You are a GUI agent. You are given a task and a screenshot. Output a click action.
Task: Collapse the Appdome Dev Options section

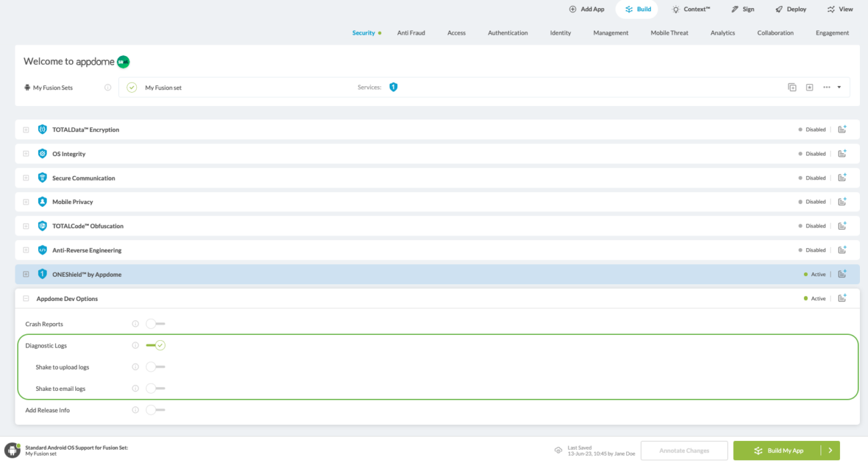click(x=26, y=298)
